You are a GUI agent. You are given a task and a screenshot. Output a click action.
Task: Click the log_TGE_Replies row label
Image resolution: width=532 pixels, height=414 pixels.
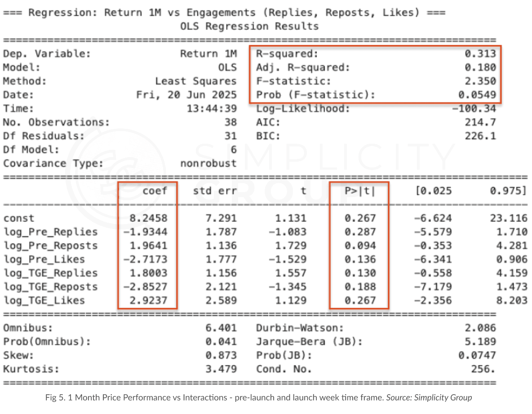pos(51,273)
